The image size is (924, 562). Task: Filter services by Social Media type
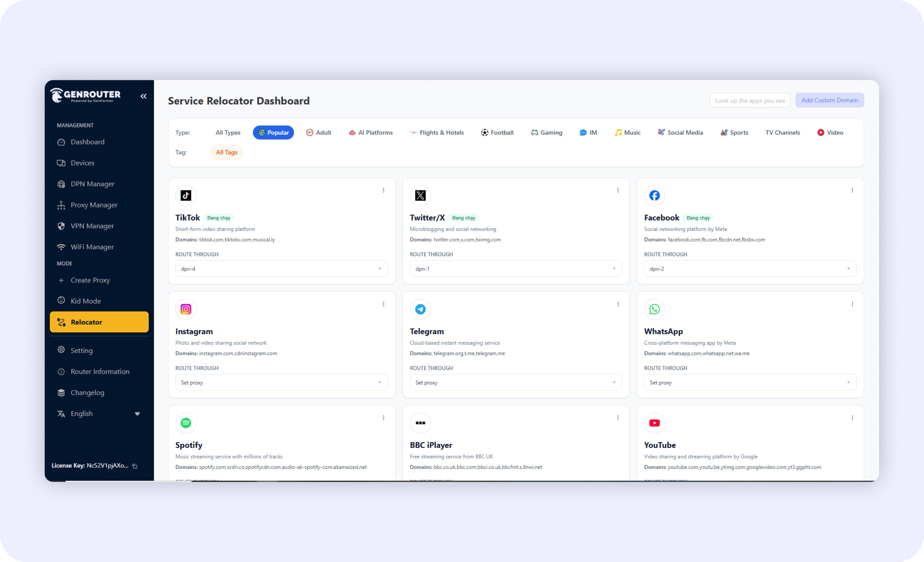click(680, 132)
